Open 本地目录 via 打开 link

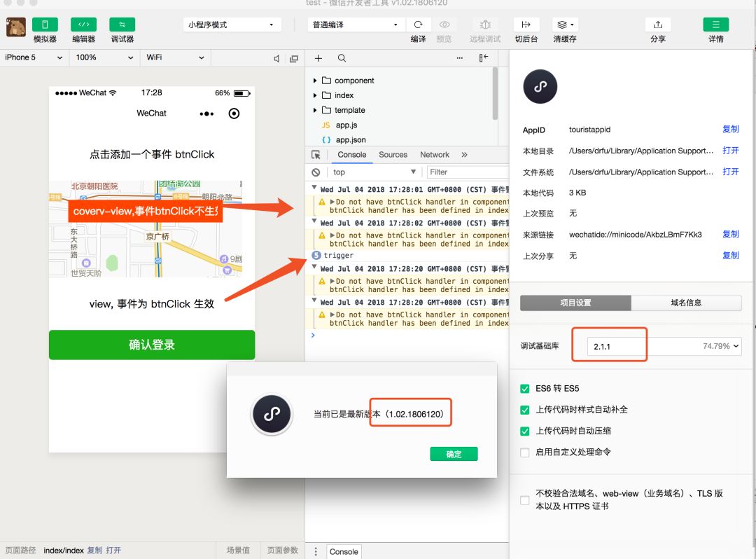730,151
